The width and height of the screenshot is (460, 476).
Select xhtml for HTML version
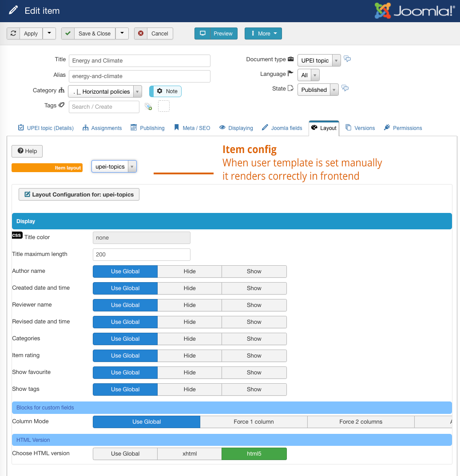(x=190, y=453)
